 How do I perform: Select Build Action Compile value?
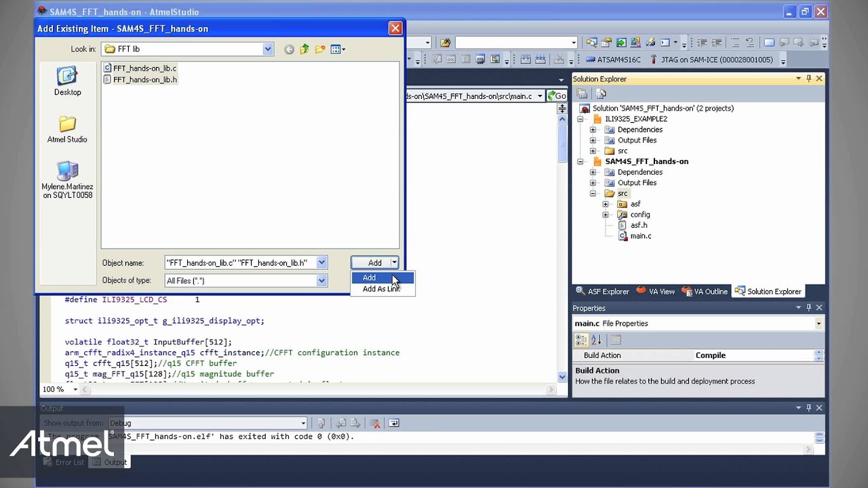click(710, 355)
